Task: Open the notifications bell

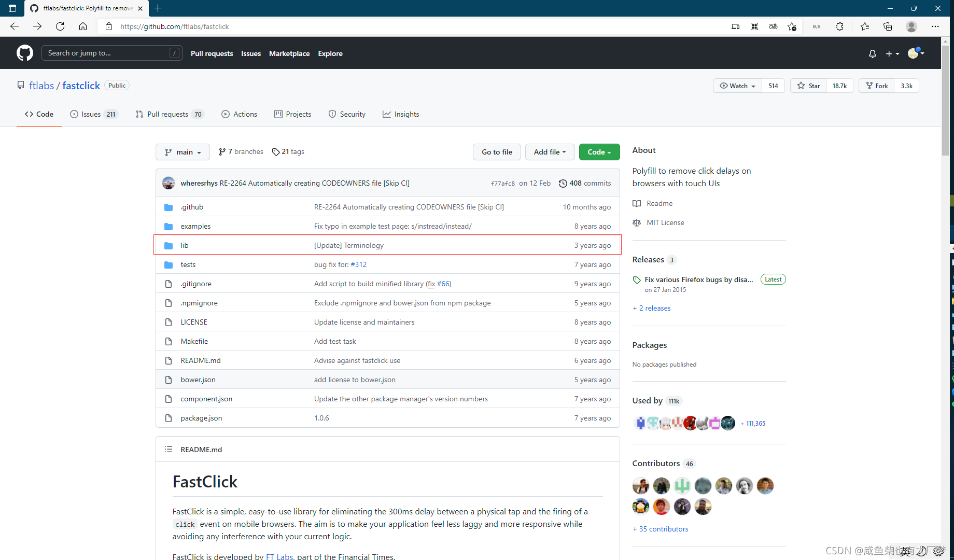Action: point(872,53)
